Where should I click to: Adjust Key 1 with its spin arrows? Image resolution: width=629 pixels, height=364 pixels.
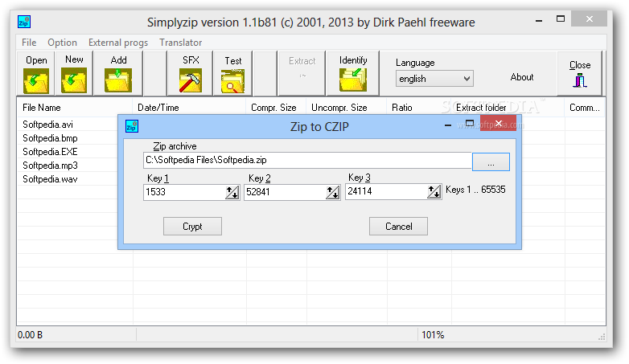point(232,192)
